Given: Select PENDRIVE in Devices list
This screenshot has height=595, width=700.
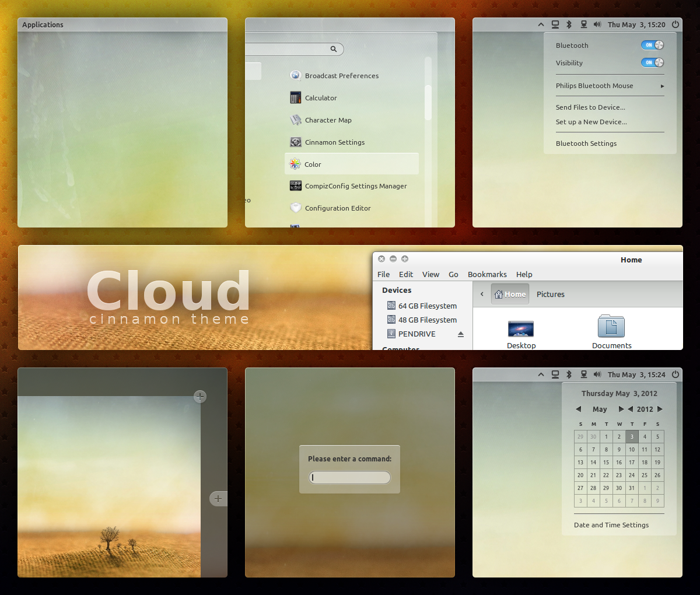Looking at the screenshot, I should [416, 334].
